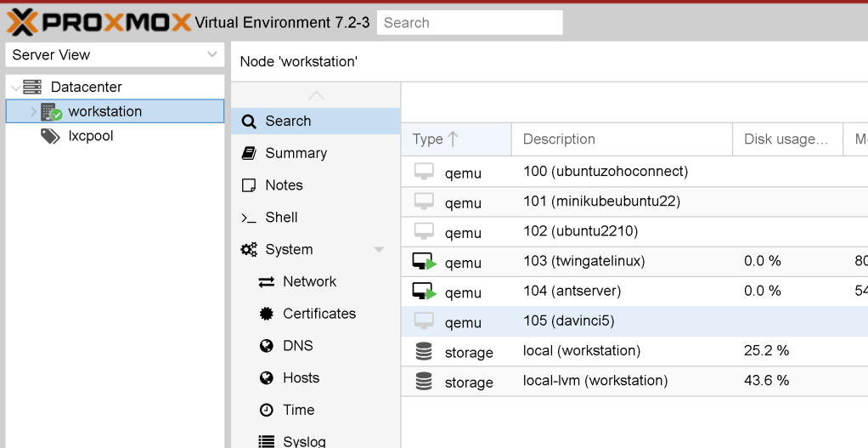Click the magnifier icon beside Search
This screenshot has height=448, width=868.
[249, 122]
